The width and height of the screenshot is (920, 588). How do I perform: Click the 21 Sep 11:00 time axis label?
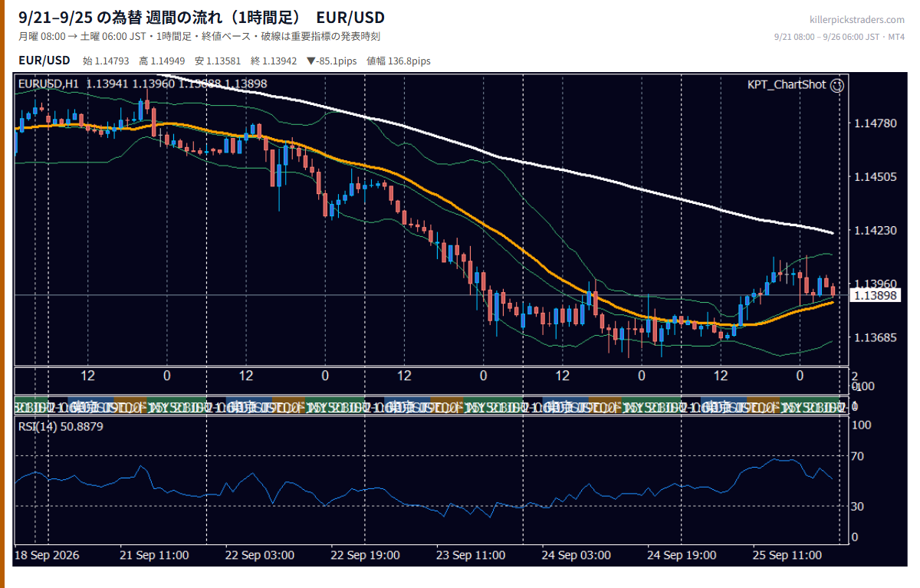[x=154, y=554]
